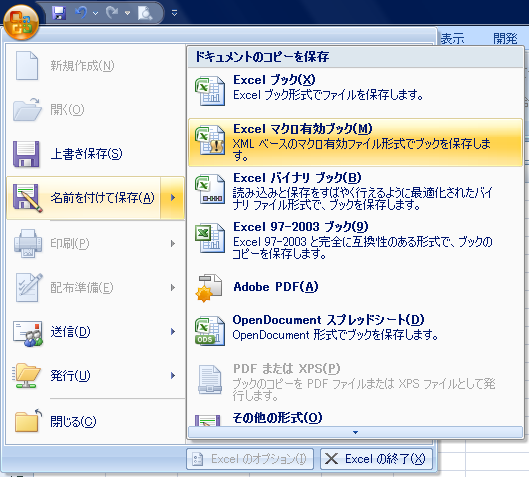529x477 pixels.
Task: Click the OpenDocument 形式でブックを保存 description
Action: click(x=335, y=335)
